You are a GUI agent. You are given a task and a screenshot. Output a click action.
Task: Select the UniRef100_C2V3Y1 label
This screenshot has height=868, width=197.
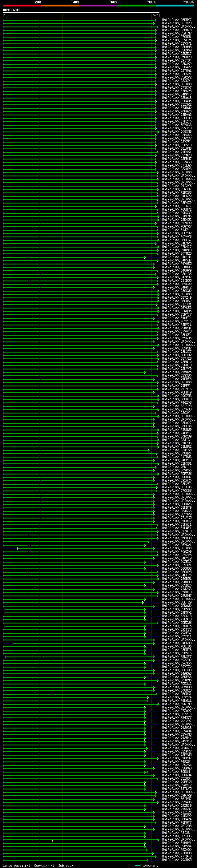point(177,43)
